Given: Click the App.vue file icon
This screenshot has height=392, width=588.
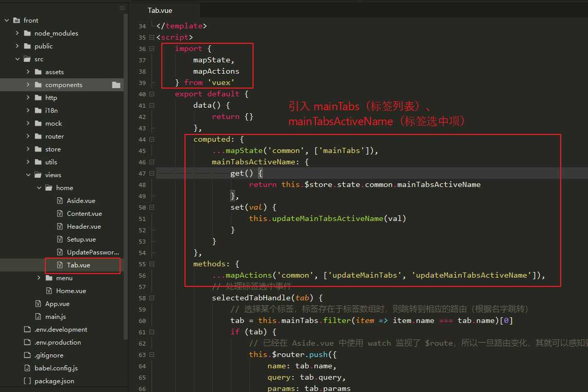Looking at the screenshot, I should (38, 303).
